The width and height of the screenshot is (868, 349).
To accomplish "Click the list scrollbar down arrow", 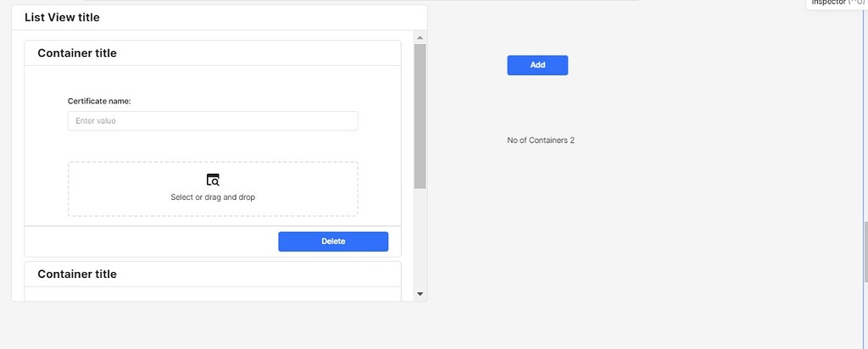I will click(420, 293).
